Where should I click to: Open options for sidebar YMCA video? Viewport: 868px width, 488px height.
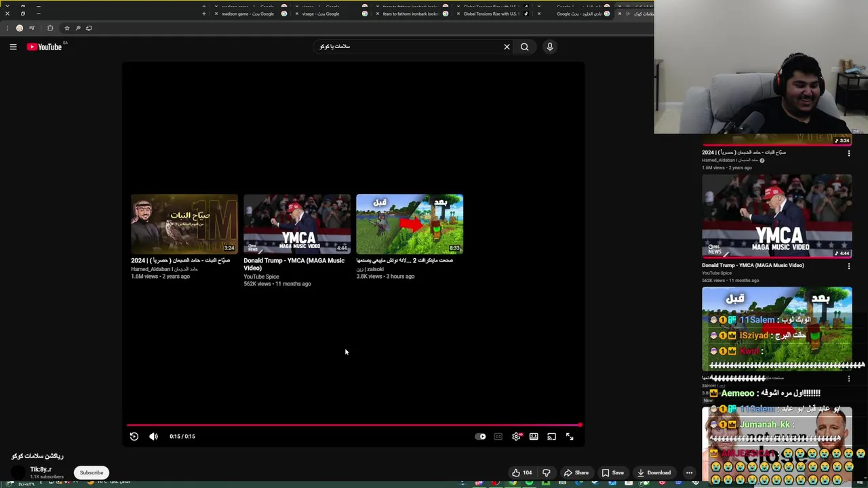click(x=848, y=266)
